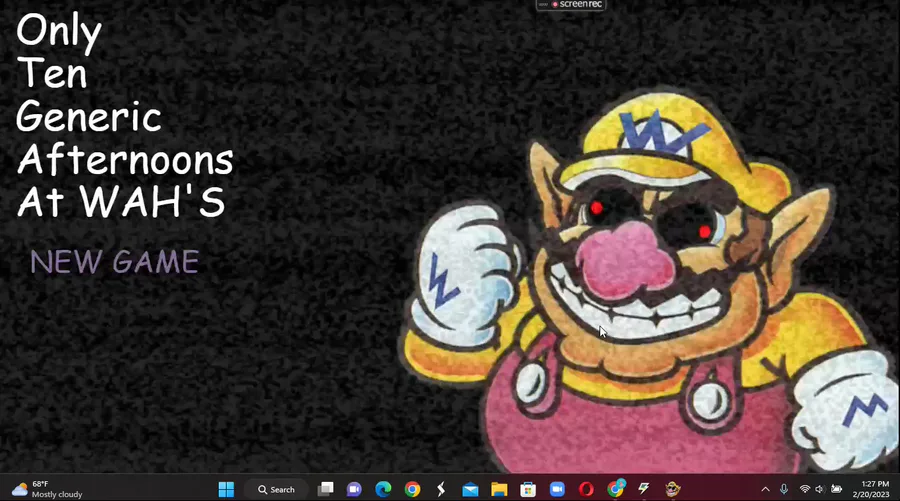Screen dimensions: 900x501
Task: Open Microsoft Store from the taskbar
Action: (528, 490)
